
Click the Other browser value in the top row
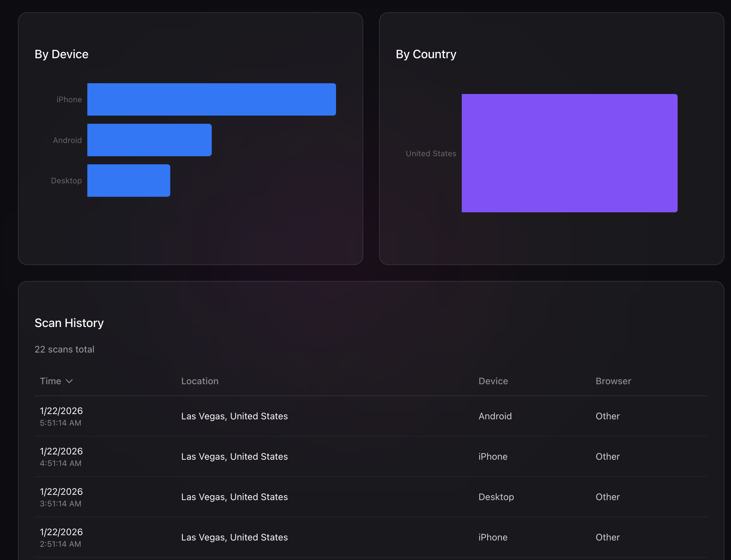coord(607,416)
